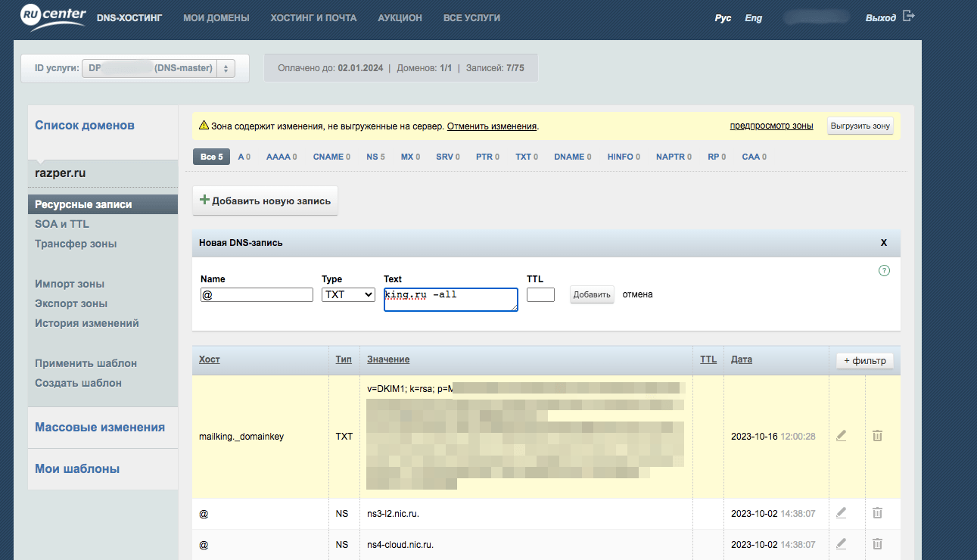Image resolution: width=977 pixels, height=560 pixels.
Task: Filter records by TXT type
Action: click(527, 157)
